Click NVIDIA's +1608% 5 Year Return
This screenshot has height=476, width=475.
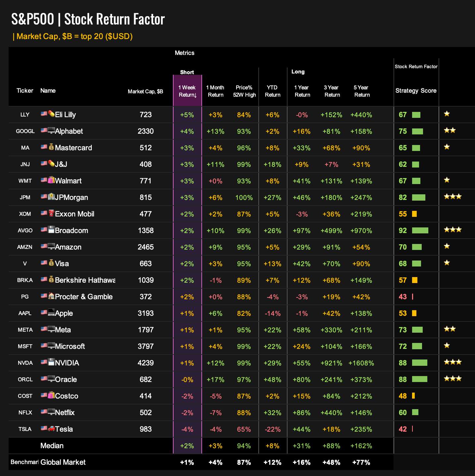tap(361, 363)
